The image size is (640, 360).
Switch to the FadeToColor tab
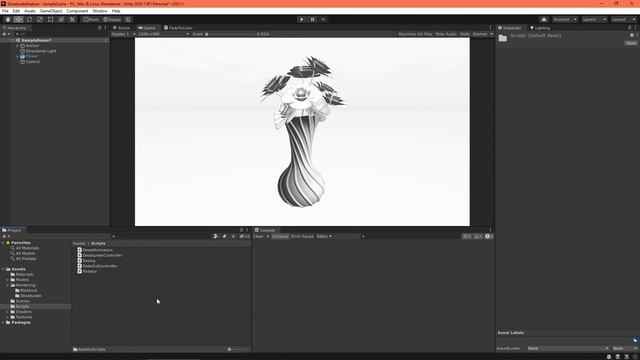click(178, 28)
